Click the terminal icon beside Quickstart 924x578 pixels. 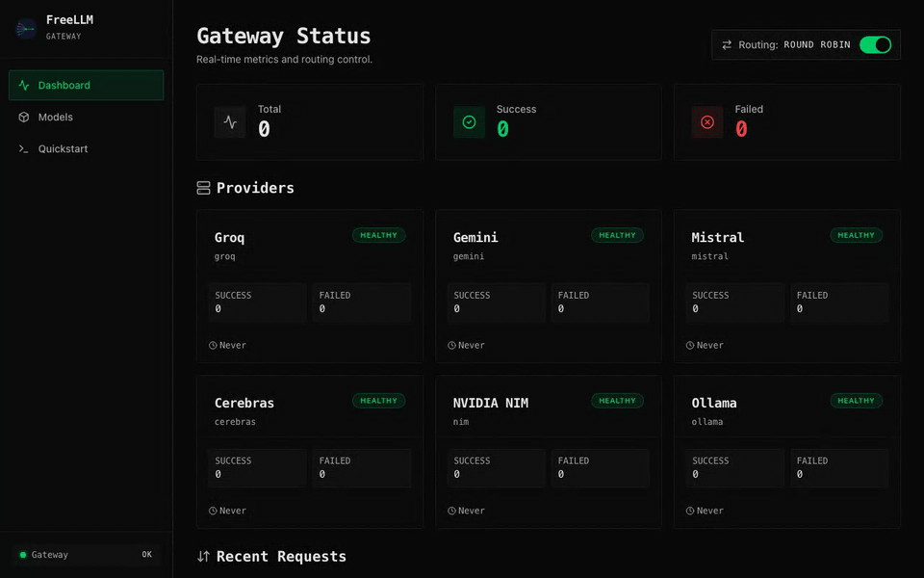[22, 148]
